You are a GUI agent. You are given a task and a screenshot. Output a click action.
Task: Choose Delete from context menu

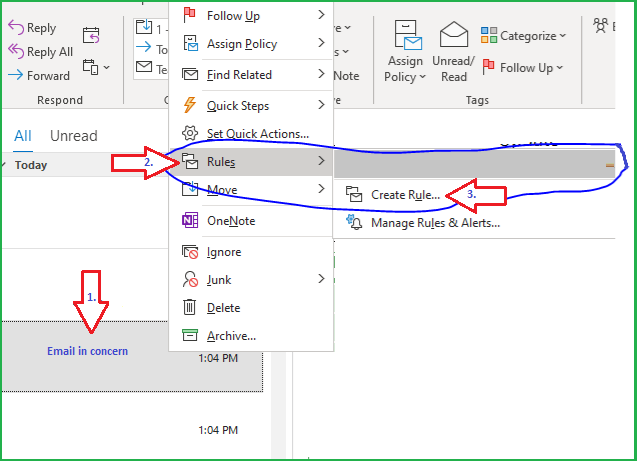tap(251, 307)
